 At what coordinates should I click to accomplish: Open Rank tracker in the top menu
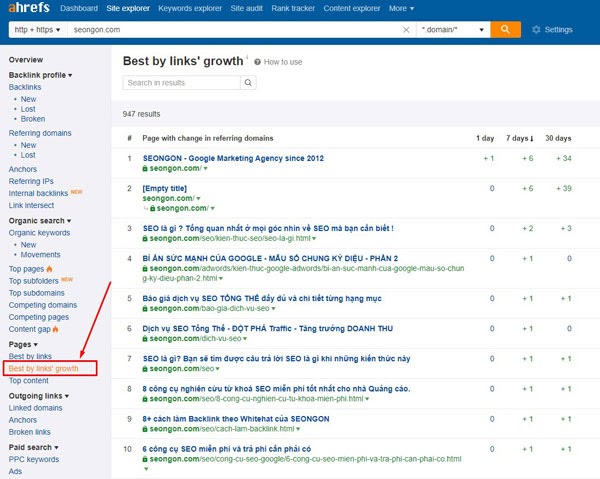tap(293, 8)
